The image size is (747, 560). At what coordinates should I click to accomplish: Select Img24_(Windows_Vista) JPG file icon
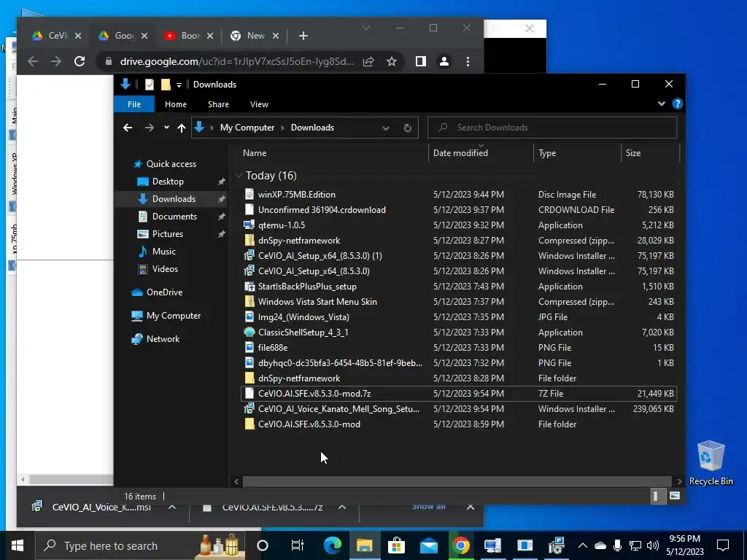tap(249, 316)
